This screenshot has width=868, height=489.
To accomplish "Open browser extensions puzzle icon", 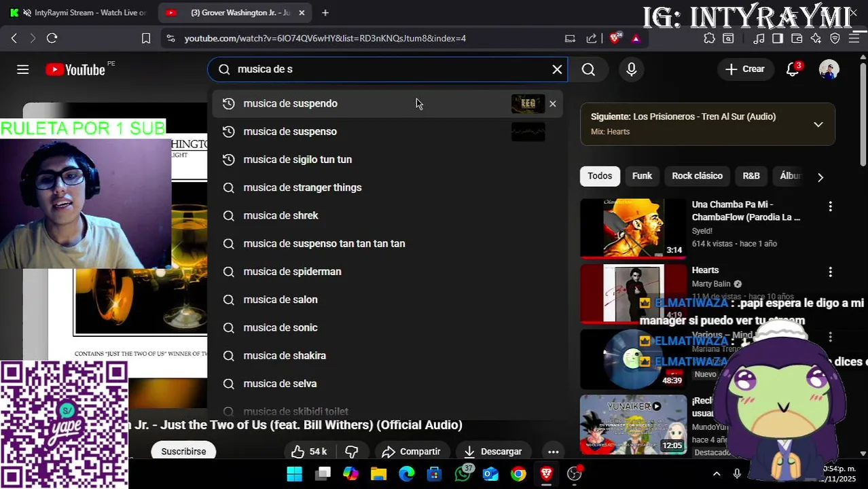I will click(709, 39).
